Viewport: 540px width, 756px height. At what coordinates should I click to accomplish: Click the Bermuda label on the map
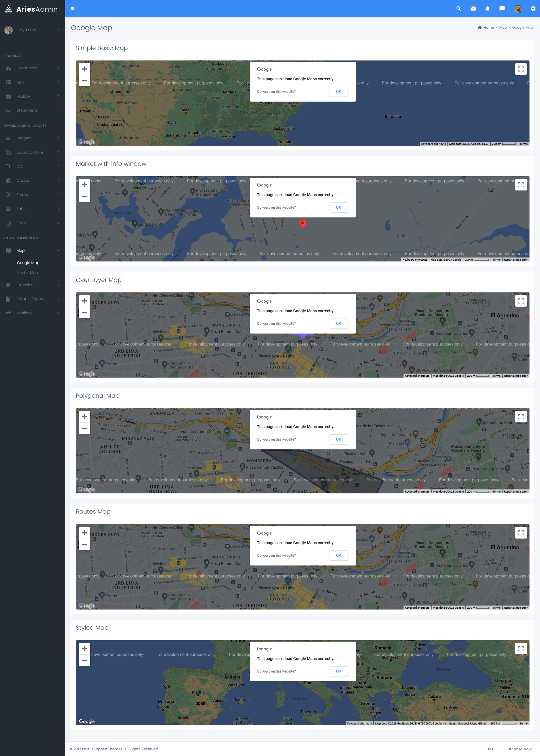(393, 117)
